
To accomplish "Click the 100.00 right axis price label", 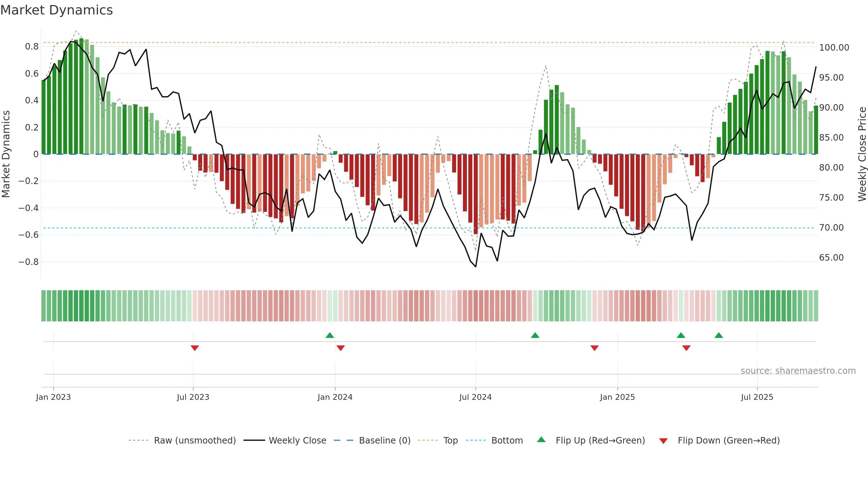I will pos(834,47).
